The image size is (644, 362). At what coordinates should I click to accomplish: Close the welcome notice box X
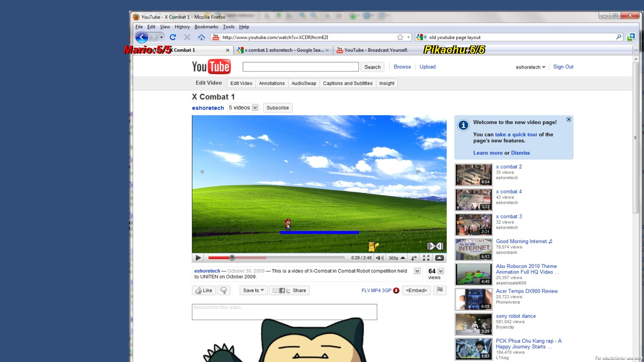tap(569, 119)
